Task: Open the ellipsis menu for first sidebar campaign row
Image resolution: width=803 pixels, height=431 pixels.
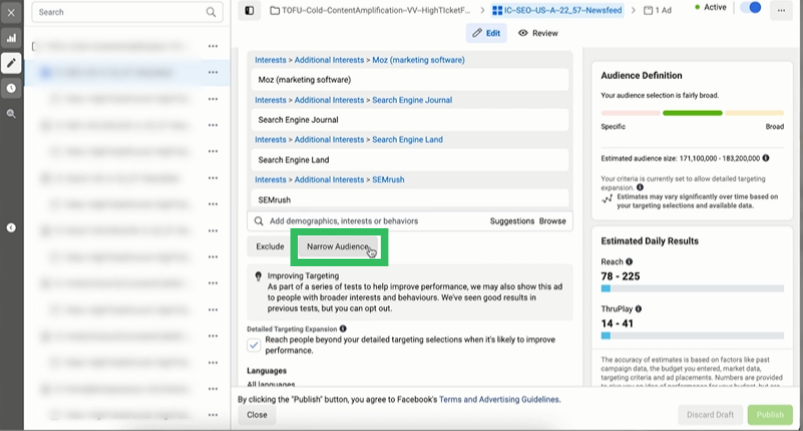Action: point(213,46)
